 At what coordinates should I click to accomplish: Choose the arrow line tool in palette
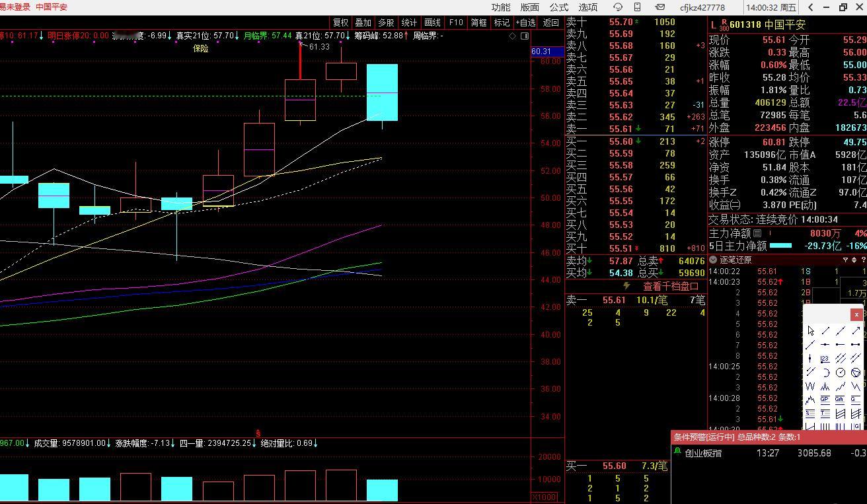(856, 331)
